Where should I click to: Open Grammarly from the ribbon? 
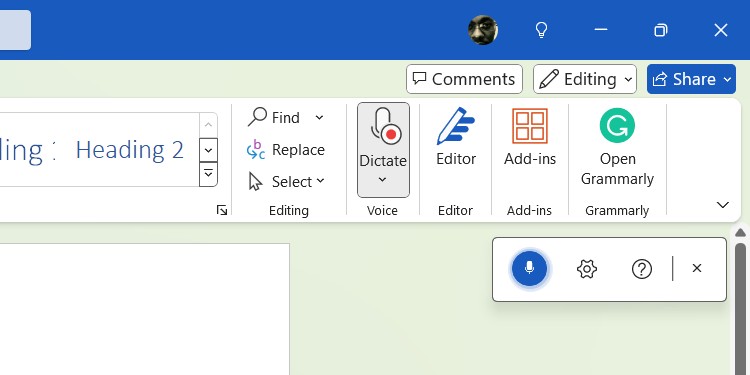pos(617,147)
